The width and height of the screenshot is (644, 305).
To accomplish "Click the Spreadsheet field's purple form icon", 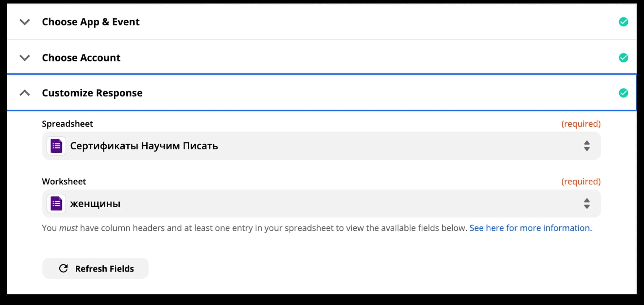I will point(56,146).
